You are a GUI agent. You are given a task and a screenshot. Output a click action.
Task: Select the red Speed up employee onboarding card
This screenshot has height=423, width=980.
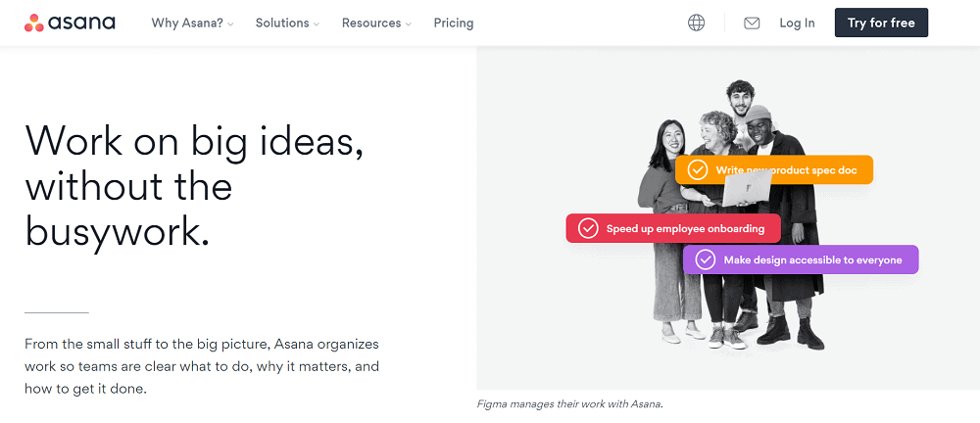tap(673, 228)
